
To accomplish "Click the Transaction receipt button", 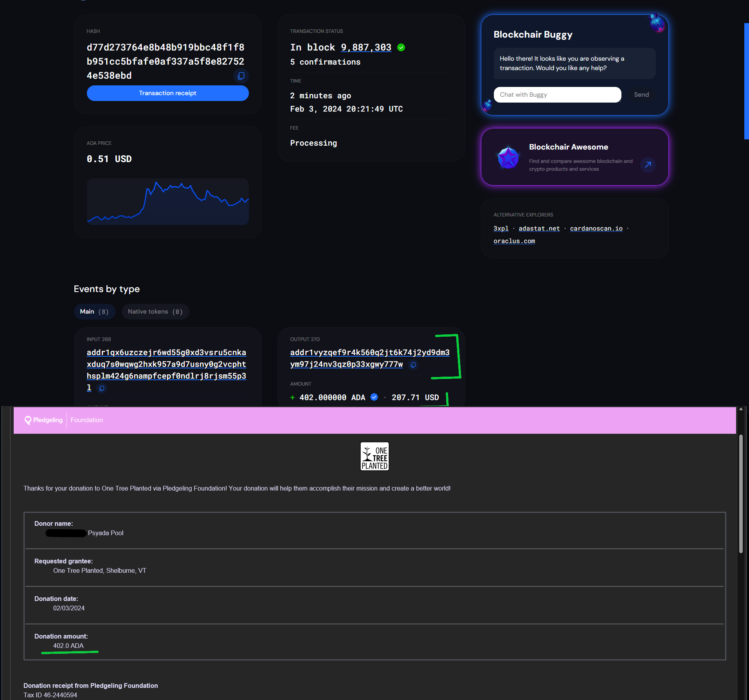I will pyautogui.click(x=167, y=93).
